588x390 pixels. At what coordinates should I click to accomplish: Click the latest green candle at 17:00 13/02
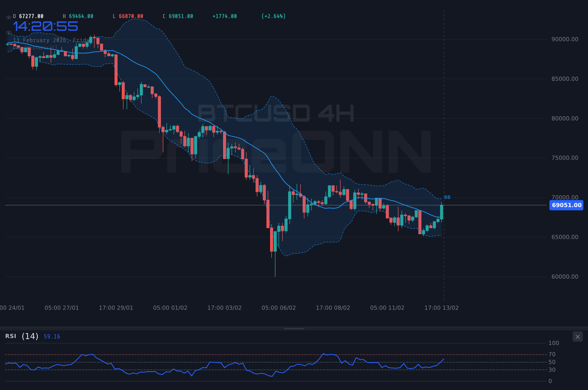coord(442,212)
